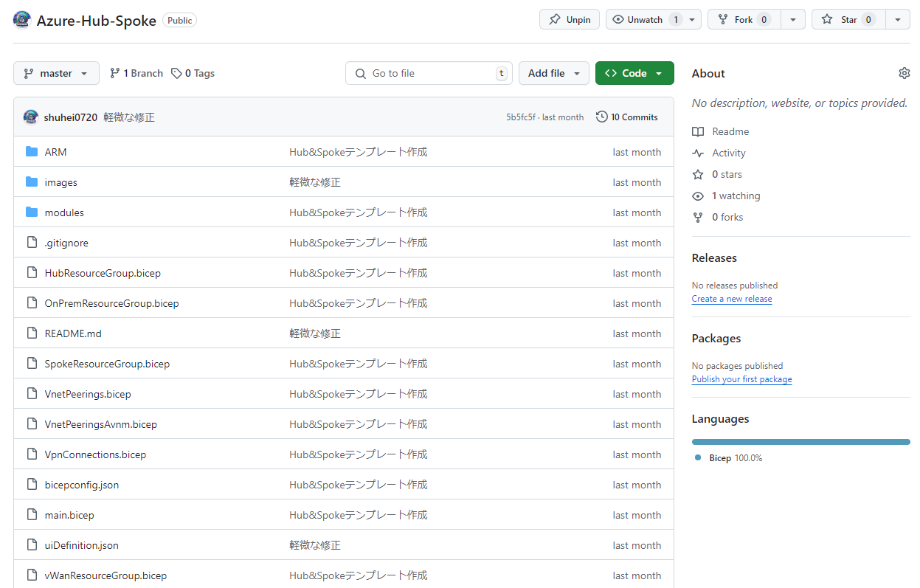Focus the Go to file search field
The image size is (920, 588).
click(x=429, y=73)
